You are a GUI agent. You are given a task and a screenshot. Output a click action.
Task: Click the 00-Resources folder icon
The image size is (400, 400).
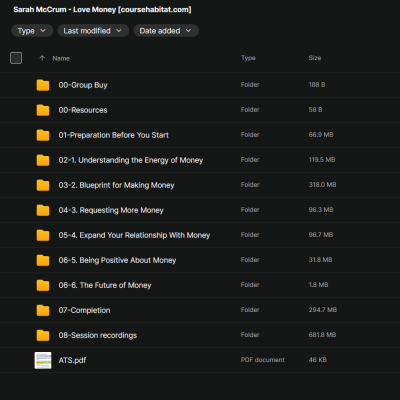[43, 110]
